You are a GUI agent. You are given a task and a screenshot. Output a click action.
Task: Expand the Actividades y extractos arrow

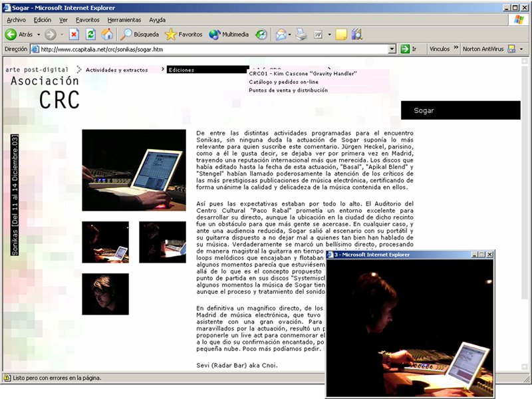(x=163, y=69)
